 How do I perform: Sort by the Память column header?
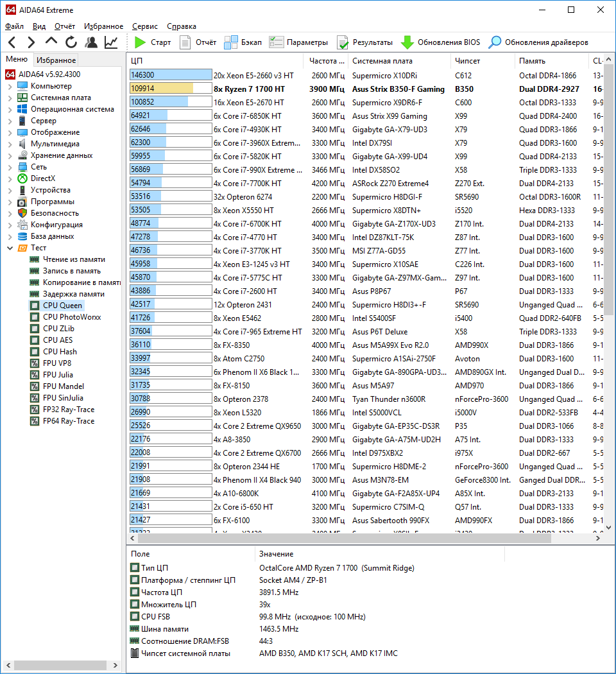point(551,61)
